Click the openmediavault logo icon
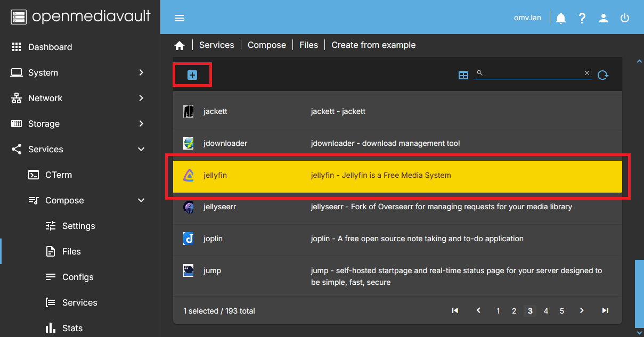The image size is (644, 337). (x=18, y=17)
